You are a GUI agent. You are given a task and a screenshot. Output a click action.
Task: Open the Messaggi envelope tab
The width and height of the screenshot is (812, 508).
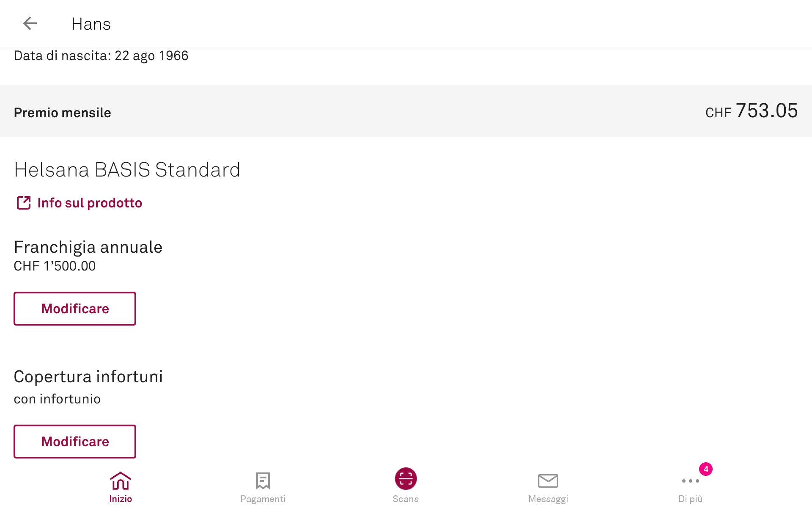click(548, 487)
